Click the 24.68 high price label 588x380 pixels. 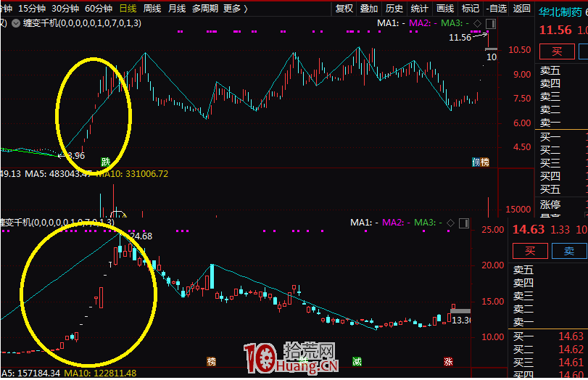tap(141, 236)
